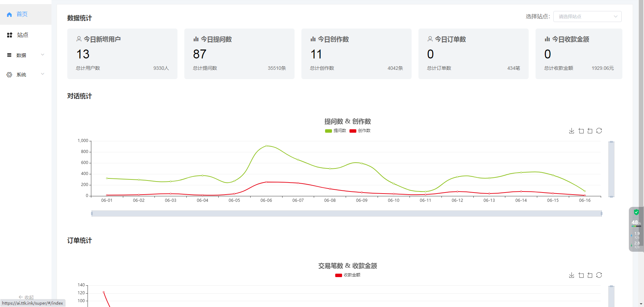This screenshot has height=307, width=644.
Task: Click the 48% memory indicator in floating widget
Action: point(636,223)
